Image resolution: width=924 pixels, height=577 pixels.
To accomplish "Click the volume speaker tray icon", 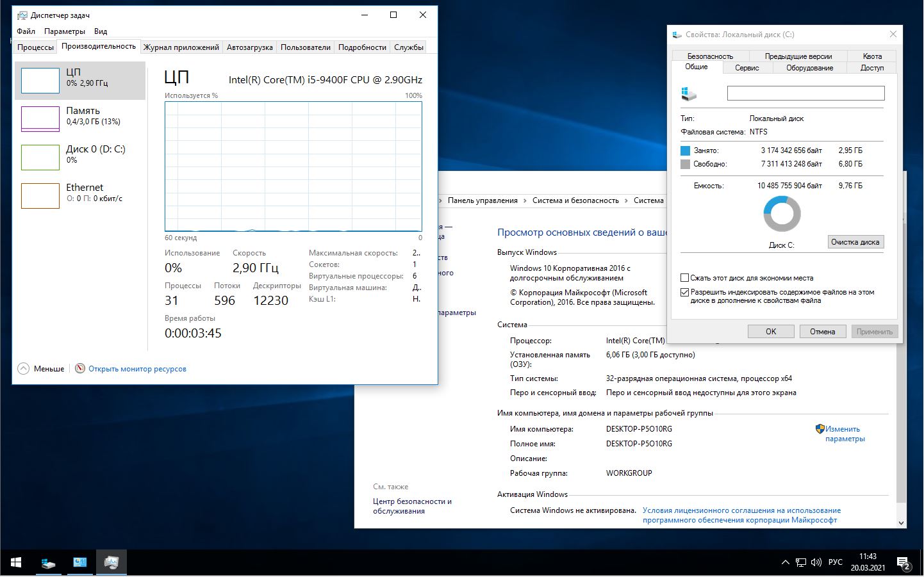I will tap(816, 562).
